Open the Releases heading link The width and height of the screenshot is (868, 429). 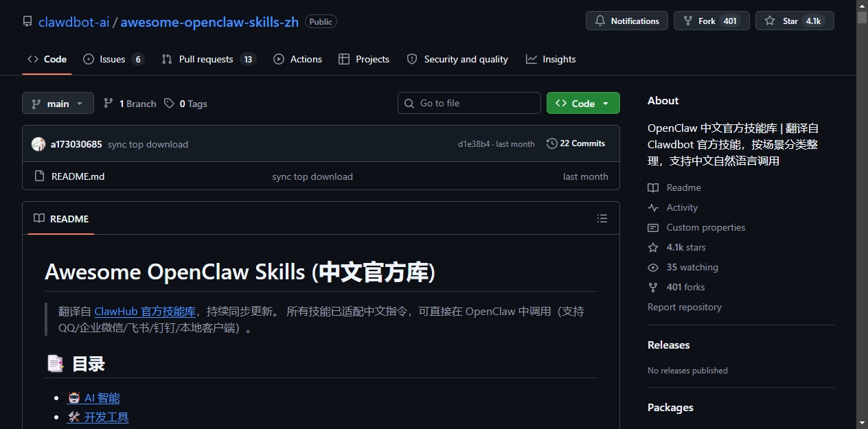pyautogui.click(x=669, y=345)
